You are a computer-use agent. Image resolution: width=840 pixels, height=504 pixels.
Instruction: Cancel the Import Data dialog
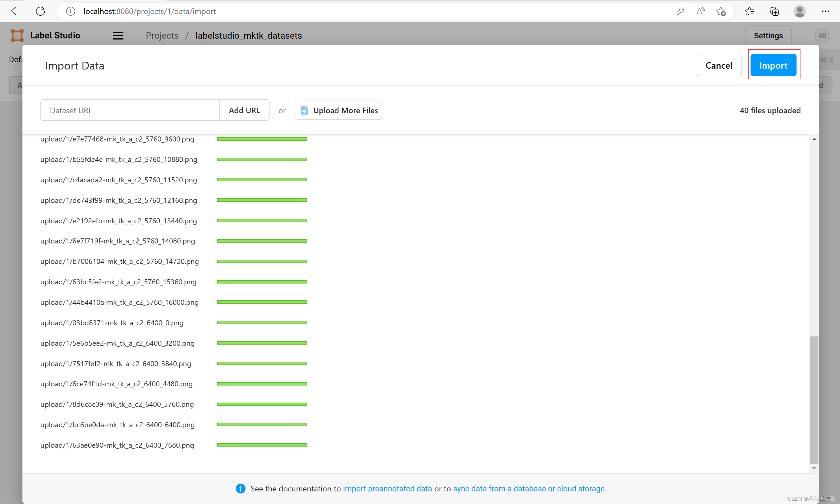pos(719,65)
